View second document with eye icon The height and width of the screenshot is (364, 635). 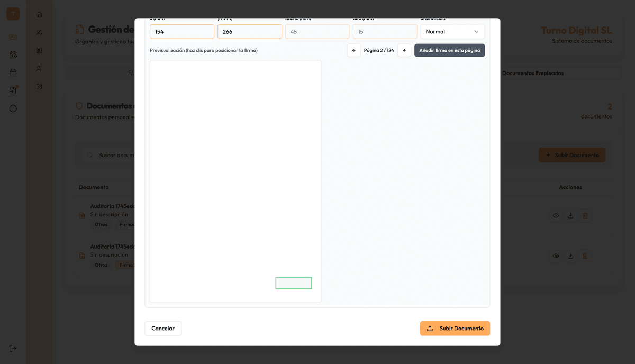click(556, 256)
